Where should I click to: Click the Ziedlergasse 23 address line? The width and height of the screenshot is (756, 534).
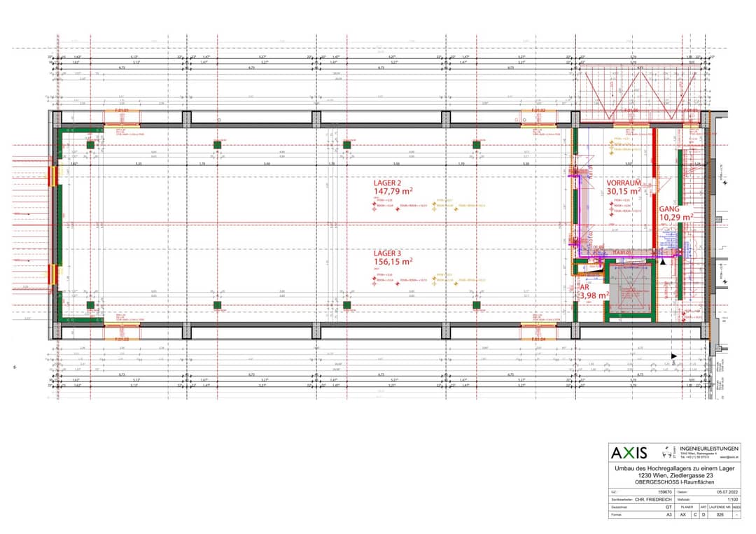[675, 475]
